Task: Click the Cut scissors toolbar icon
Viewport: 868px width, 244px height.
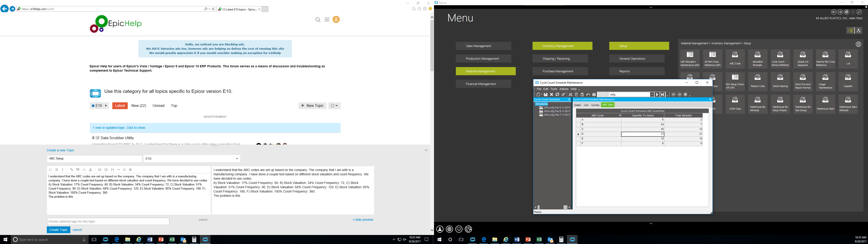Action: click(x=571, y=95)
